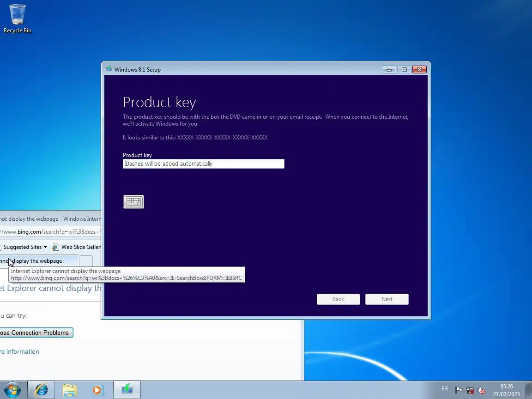Image resolution: width=532 pixels, height=399 pixels.
Task: Click the Internet Explorer window title bar
Action: pos(50,219)
